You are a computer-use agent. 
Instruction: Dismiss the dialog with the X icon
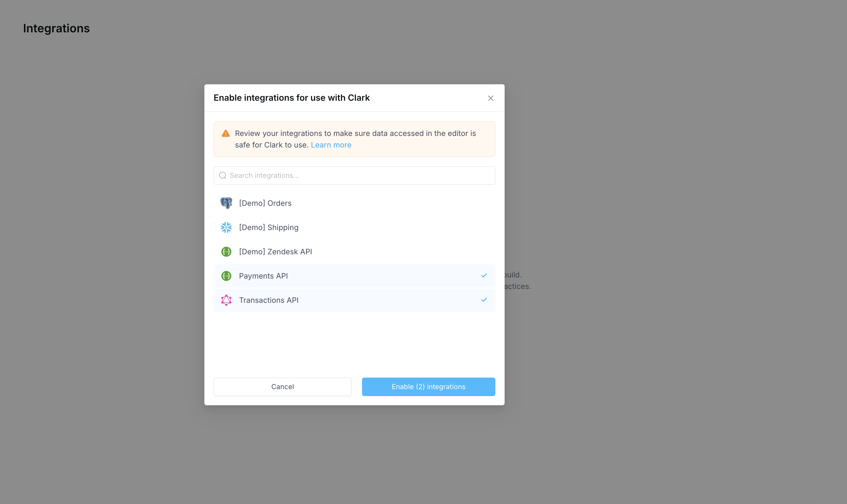(490, 98)
